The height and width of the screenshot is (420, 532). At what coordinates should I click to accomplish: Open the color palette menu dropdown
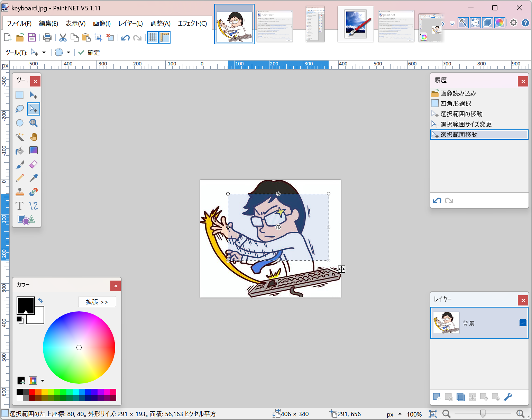(x=43, y=381)
